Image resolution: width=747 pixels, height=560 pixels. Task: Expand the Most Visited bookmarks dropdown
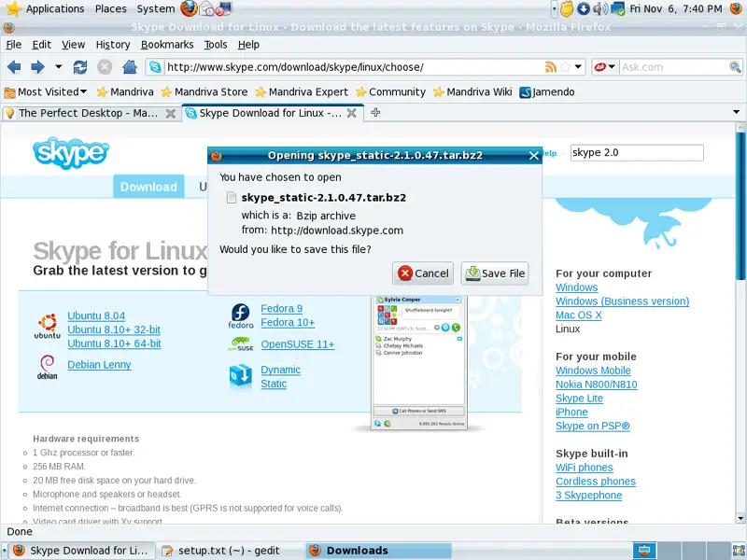[84, 91]
